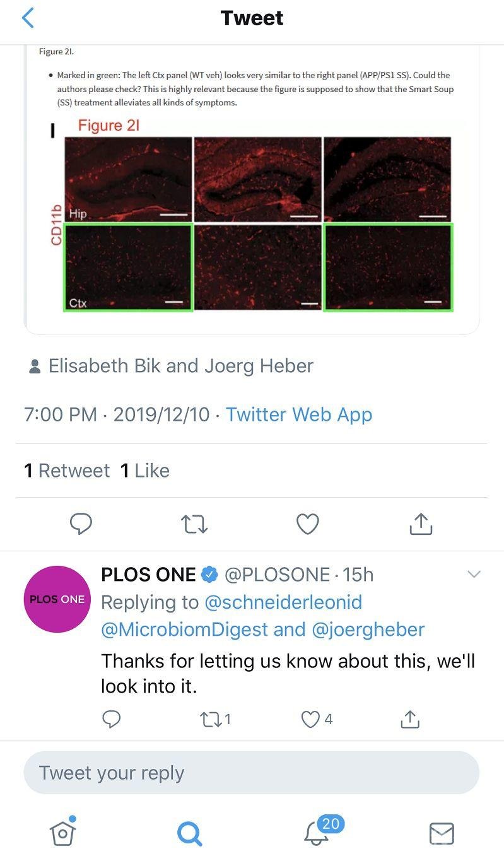Tap the back arrow in the header
This screenshot has height=861, width=504.
point(28,18)
